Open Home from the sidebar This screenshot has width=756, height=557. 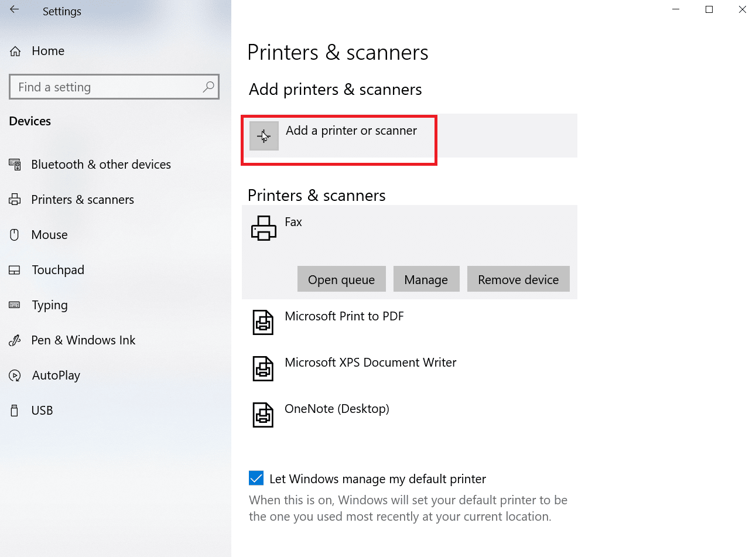click(x=48, y=51)
